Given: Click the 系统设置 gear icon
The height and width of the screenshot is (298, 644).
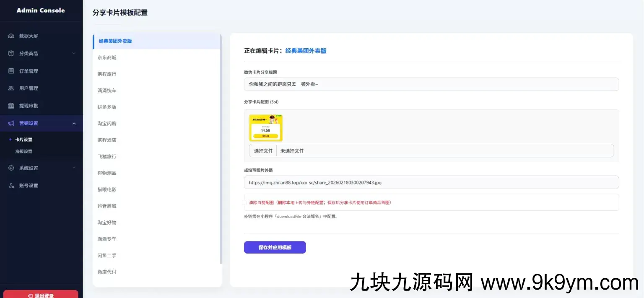Looking at the screenshot, I should click(x=11, y=168).
